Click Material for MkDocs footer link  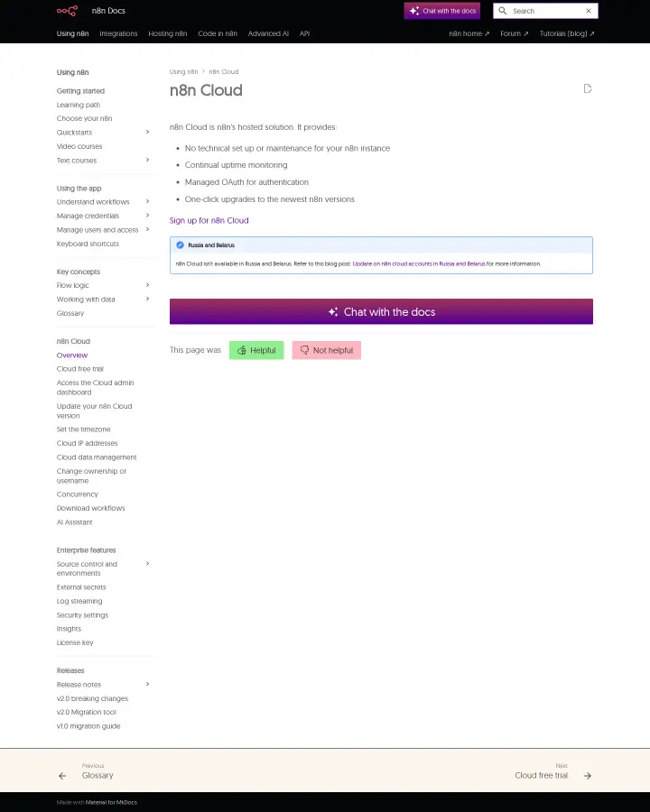111,802
